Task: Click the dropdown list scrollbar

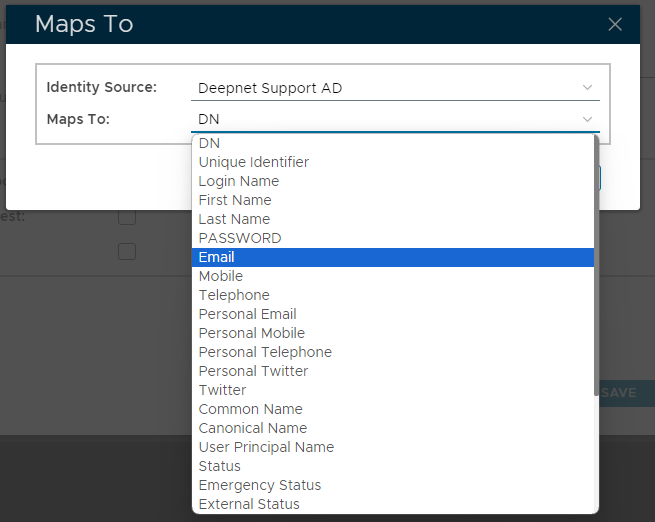Action: [597, 270]
